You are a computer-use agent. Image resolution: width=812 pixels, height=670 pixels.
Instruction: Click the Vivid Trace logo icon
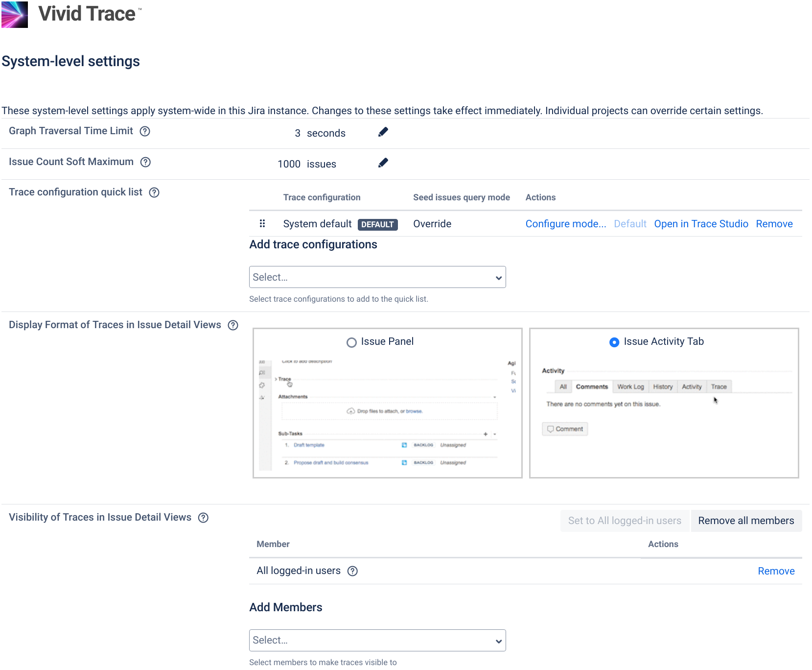(15, 14)
